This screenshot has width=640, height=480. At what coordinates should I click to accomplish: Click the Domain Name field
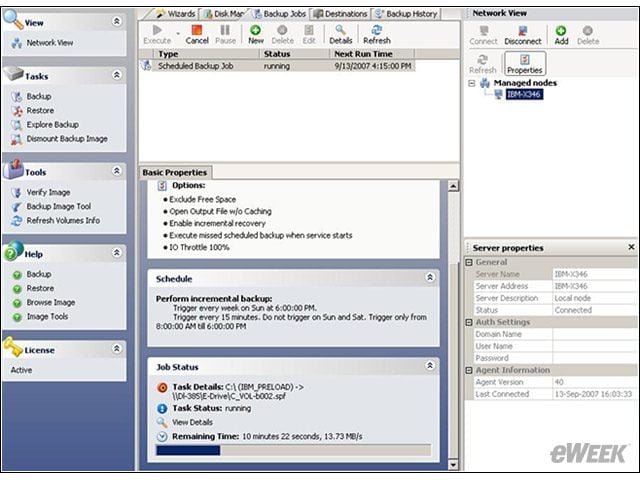(594, 334)
